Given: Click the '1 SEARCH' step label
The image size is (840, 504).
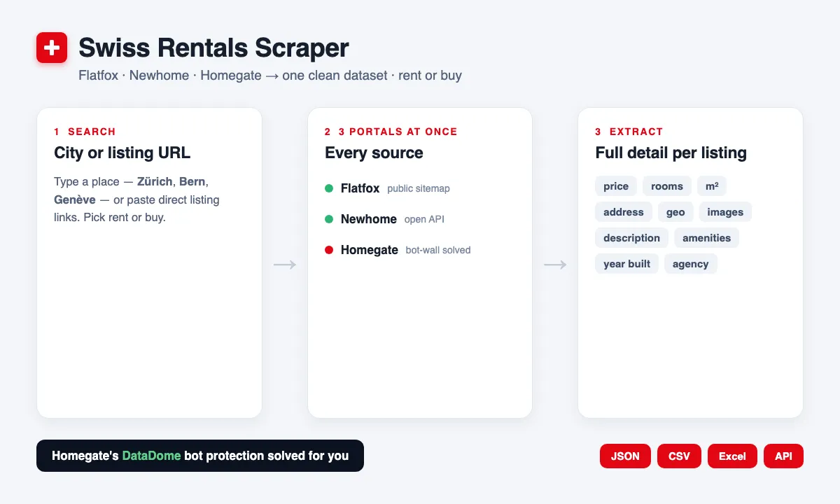Looking at the screenshot, I should point(85,132).
